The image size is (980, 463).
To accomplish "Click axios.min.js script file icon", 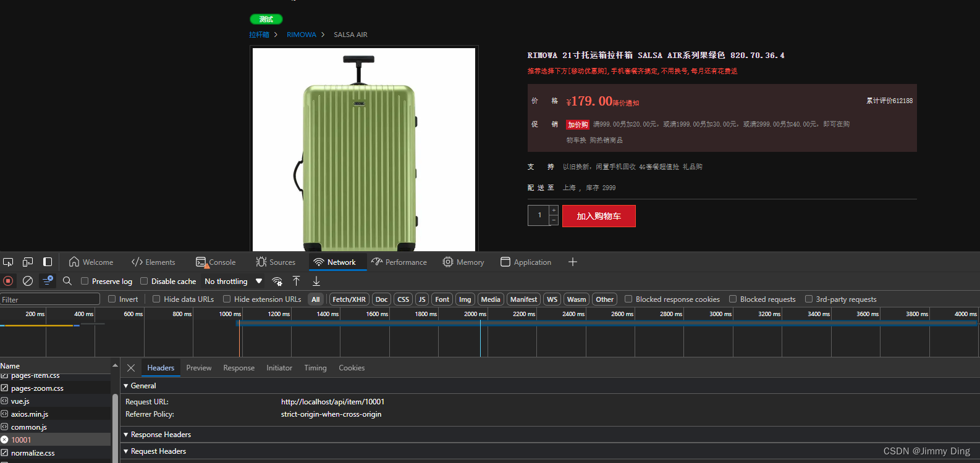I will [x=4, y=414].
